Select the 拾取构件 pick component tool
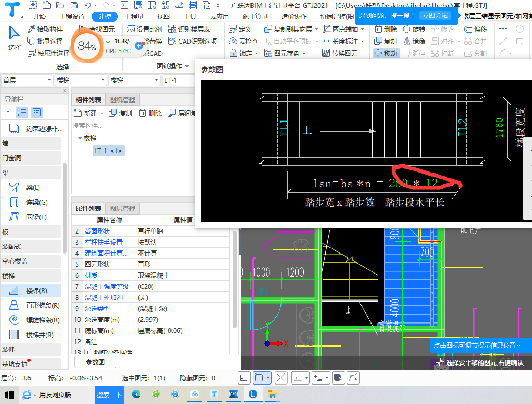Viewport: 532px width, 404px height. 45,29
